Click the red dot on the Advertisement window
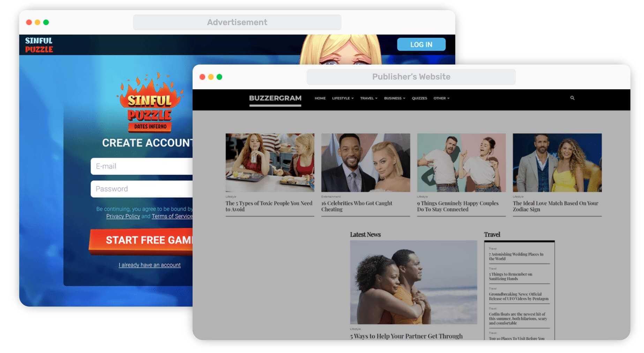Viewport: 644px width, 353px height. [29, 22]
